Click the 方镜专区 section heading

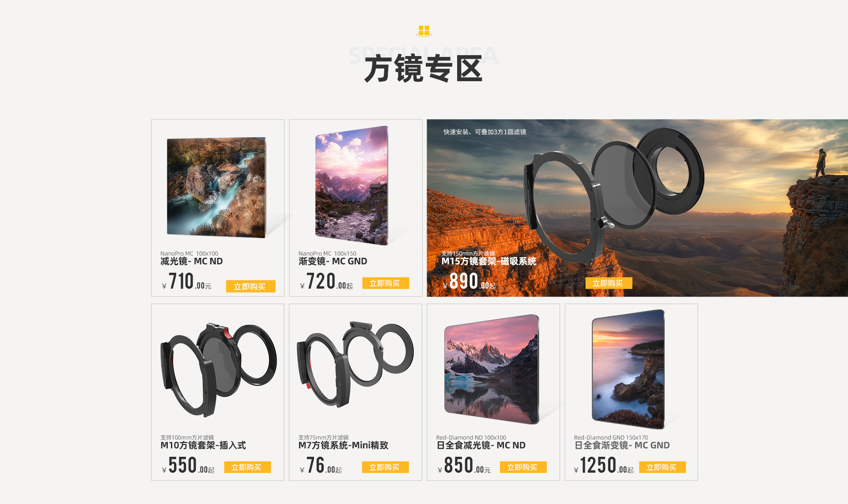[423, 69]
